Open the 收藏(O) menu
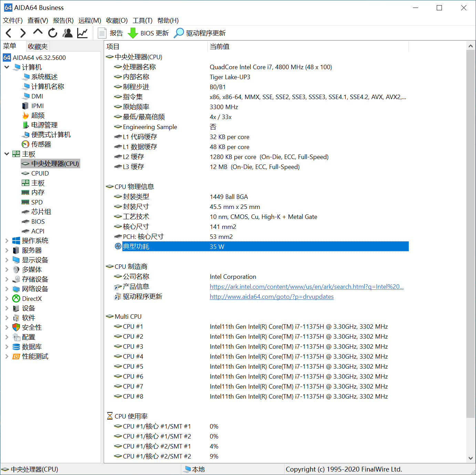Screen dimensions: 476x475 [x=117, y=20]
